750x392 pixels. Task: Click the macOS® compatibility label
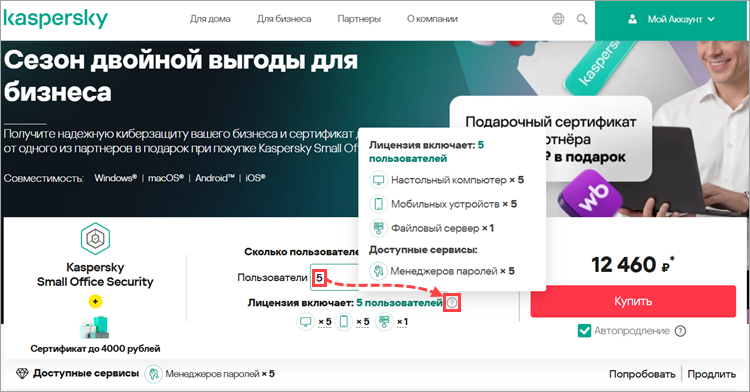point(165,178)
